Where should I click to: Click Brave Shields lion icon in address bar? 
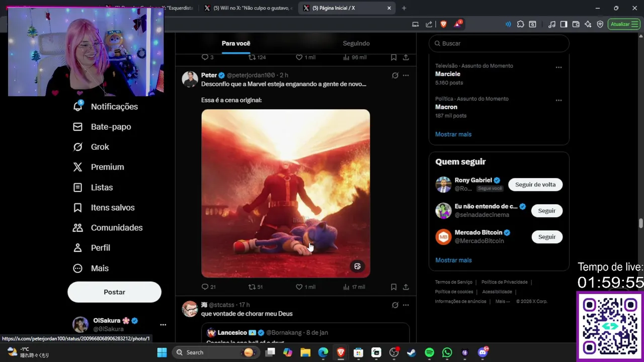tap(443, 24)
